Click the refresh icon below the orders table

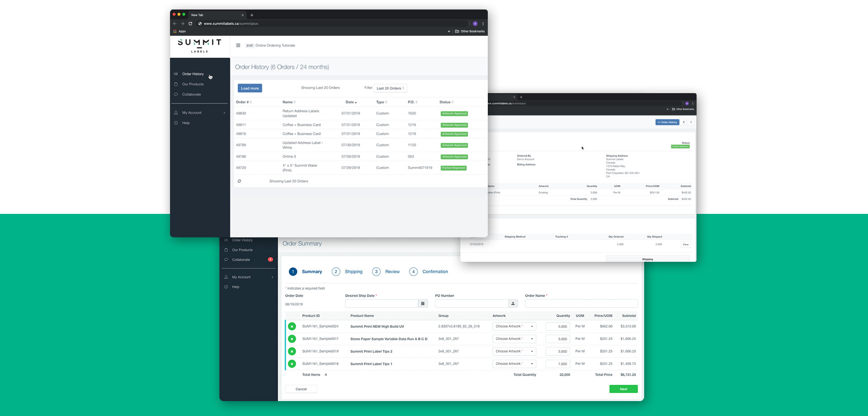239,181
